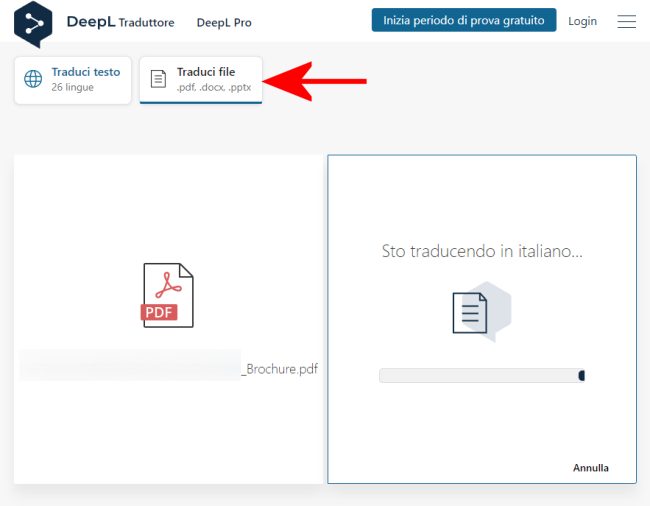
Task: Open the hamburger menu icon
Action: tap(626, 21)
